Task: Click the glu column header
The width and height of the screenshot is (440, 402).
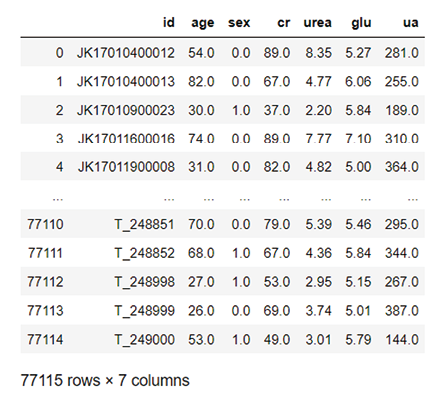Action: point(361,23)
